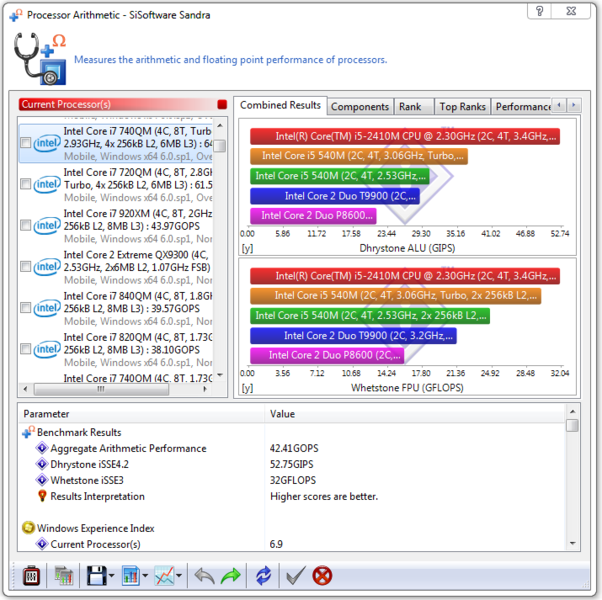Switch to the Combined Results tab
This screenshot has width=602, height=600.
tap(280, 105)
